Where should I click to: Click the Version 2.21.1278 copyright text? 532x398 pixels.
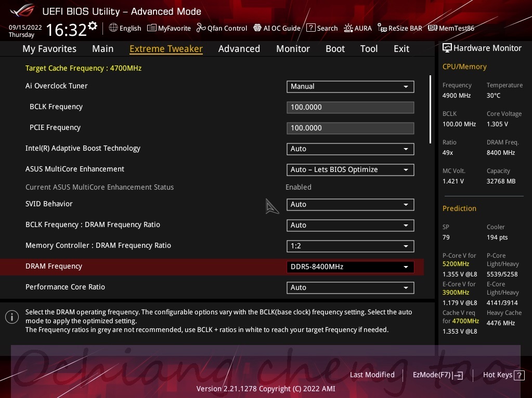pyautogui.click(x=266, y=389)
